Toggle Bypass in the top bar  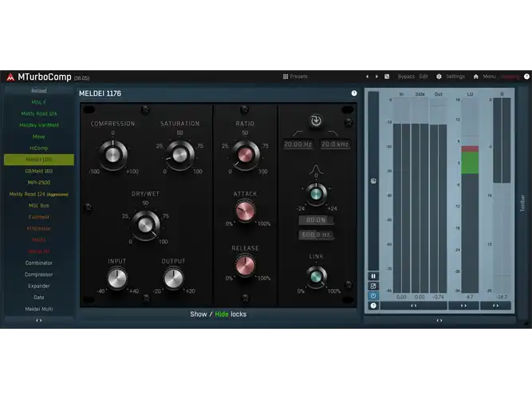click(406, 77)
